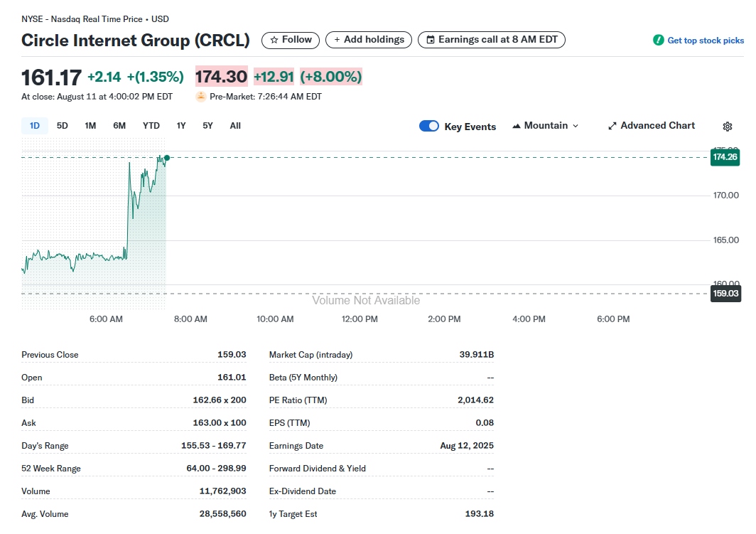The height and width of the screenshot is (534, 756).
Task: Click the Add holdings button
Action: tap(369, 40)
